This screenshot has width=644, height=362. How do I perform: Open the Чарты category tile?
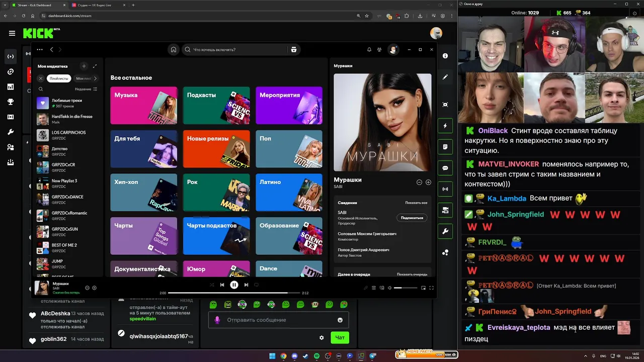(144, 236)
